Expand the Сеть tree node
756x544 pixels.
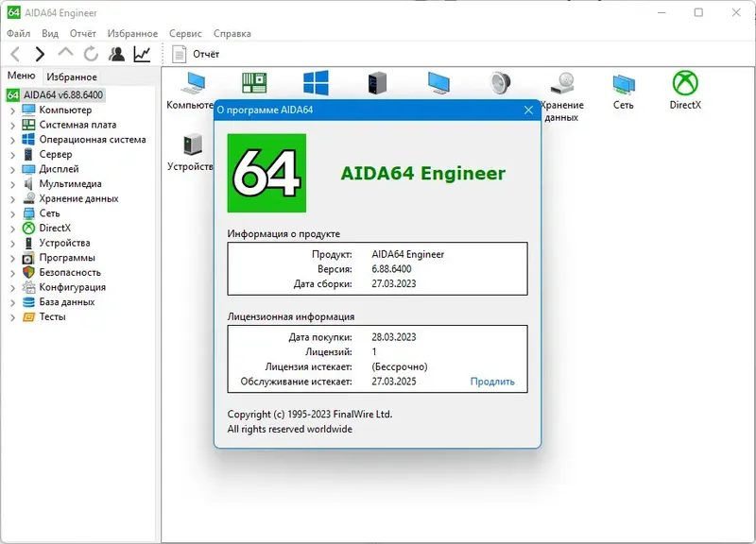(x=13, y=214)
